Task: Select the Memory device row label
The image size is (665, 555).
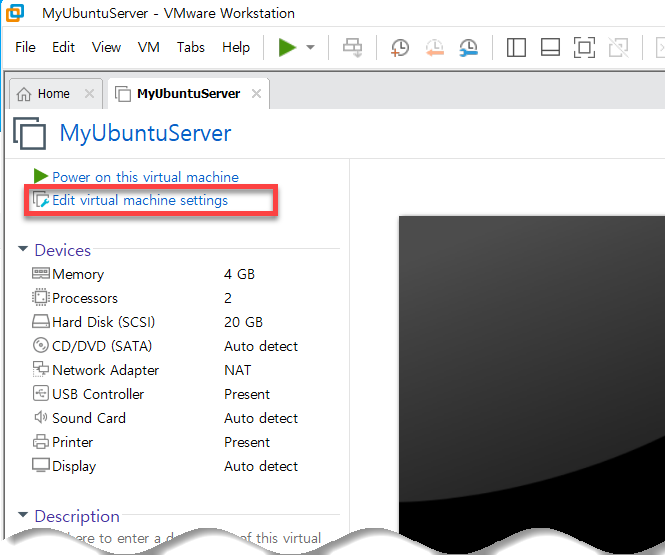Action: click(78, 274)
